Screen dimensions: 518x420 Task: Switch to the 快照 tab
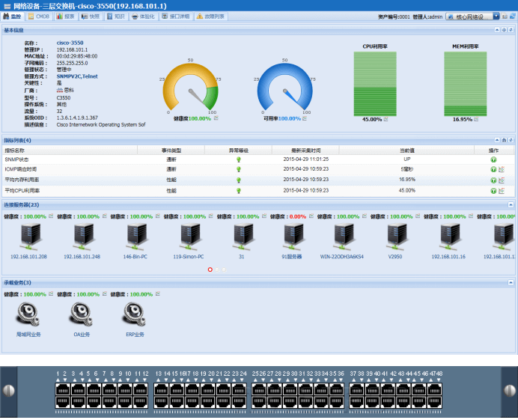click(x=91, y=16)
